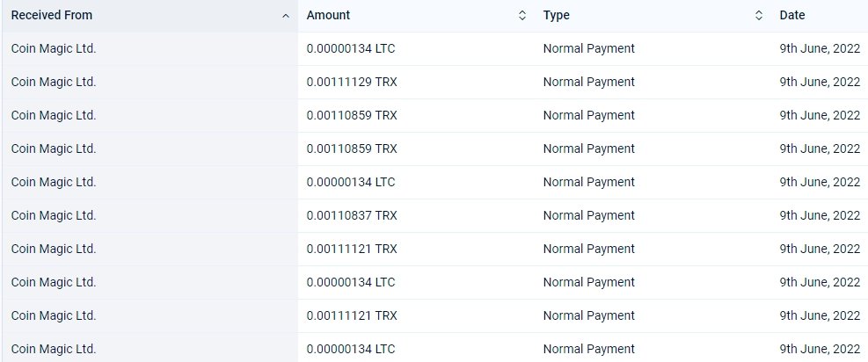Click Coin Magic Ltd. in the 0.00111129 TRX row
Image resolution: width=868 pixels, height=362 pixels.
coord(54,82)
